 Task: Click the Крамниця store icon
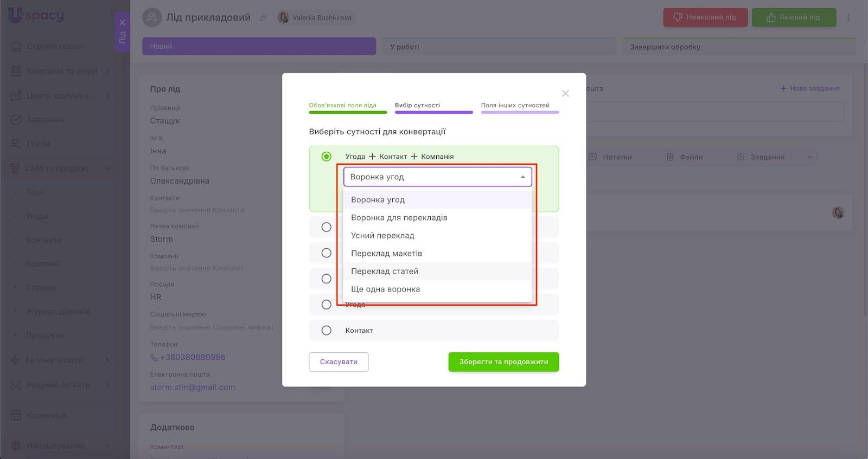[16, 416]
